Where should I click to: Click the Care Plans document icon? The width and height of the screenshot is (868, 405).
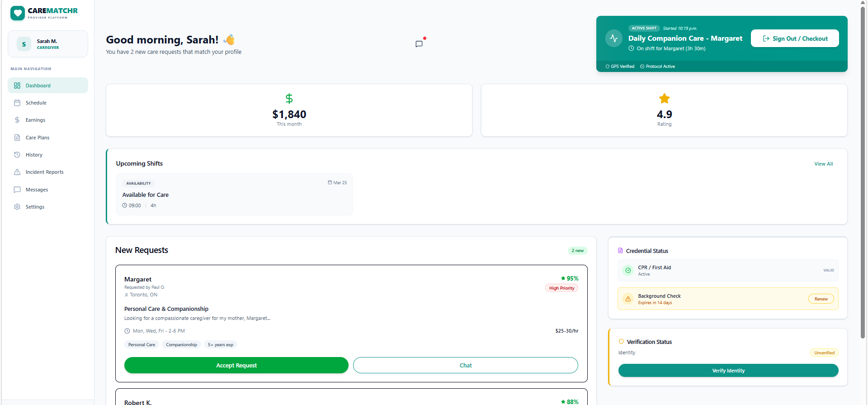(17, 138)
